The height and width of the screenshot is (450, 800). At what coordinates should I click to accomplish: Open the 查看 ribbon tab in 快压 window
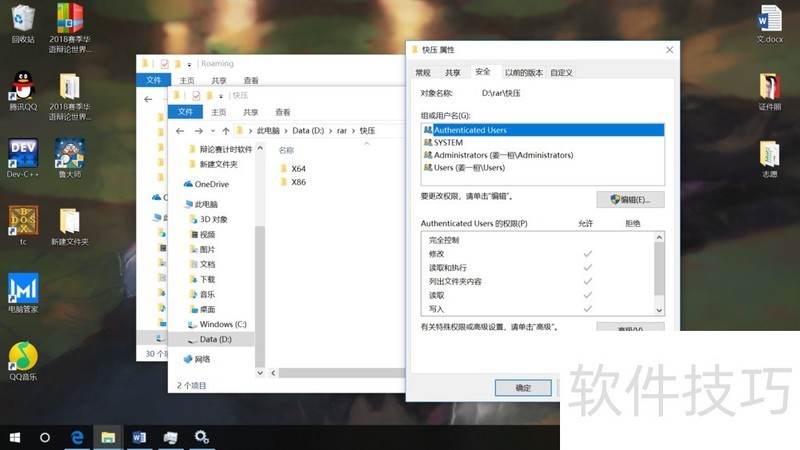tap(283, 112)
